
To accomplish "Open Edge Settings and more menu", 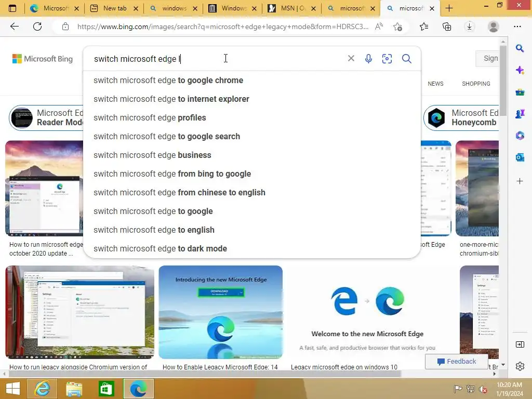I will coord(517,26).
